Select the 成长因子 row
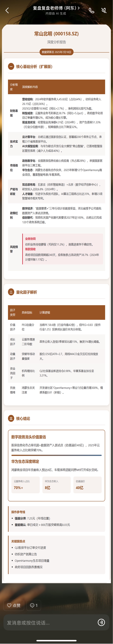113x644 pixels. tap(56, 342)
